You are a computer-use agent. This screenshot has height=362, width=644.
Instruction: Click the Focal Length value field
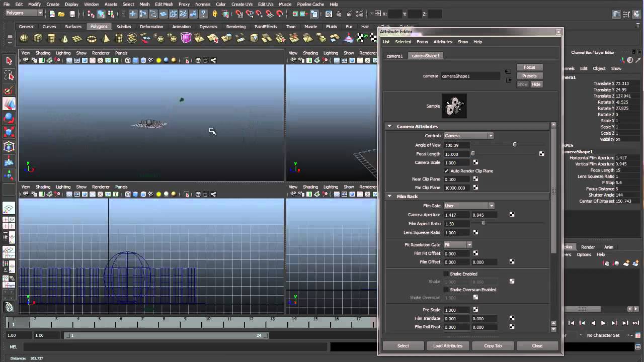[x=456, y=154]
